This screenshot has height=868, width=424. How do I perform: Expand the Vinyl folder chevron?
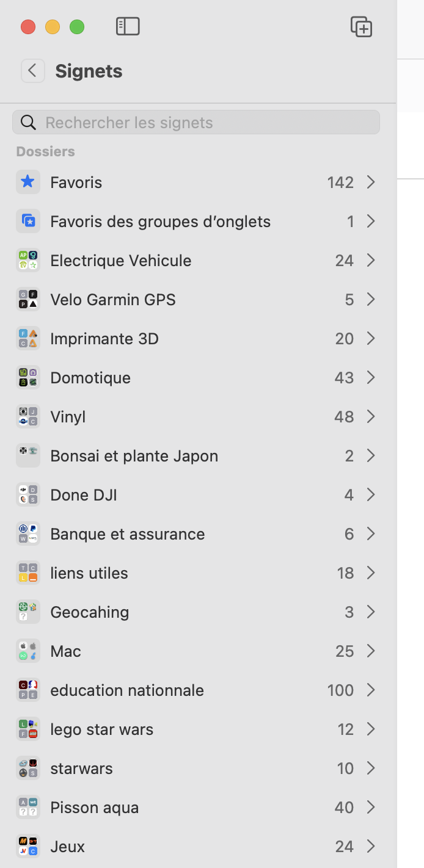tap(371, 416)
